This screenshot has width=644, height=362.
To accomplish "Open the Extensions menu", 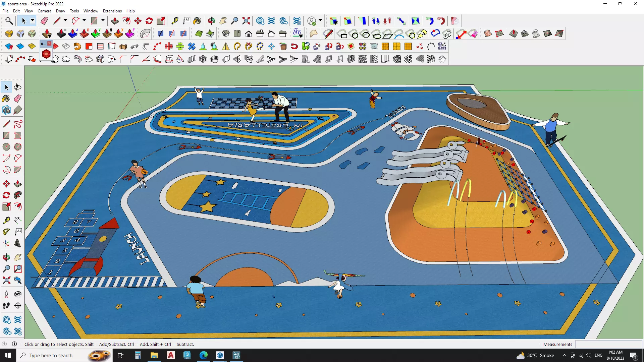I will (x=112, y=11).
